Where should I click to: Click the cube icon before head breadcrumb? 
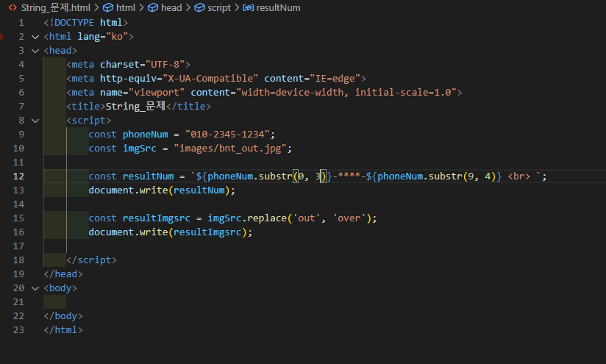[x=153, y=8]
